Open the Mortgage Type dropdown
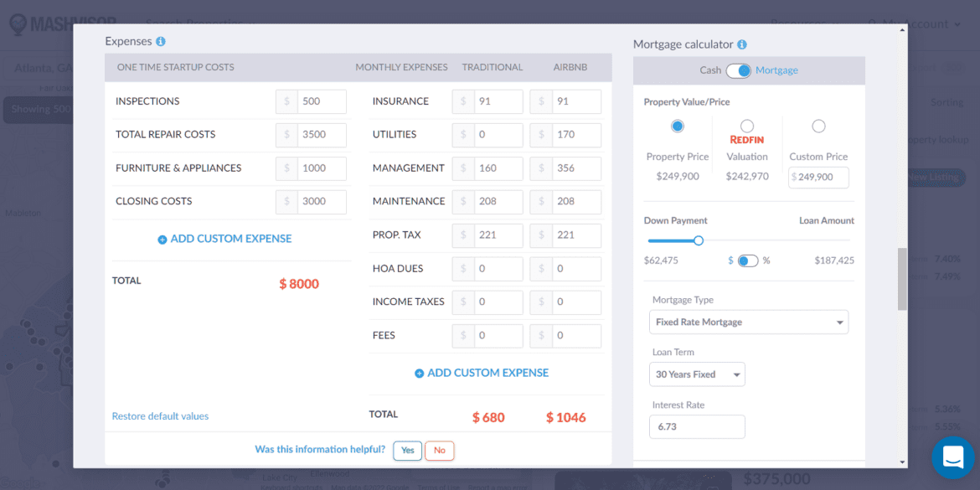Screen dimensions: 980x490 (748, 322)
